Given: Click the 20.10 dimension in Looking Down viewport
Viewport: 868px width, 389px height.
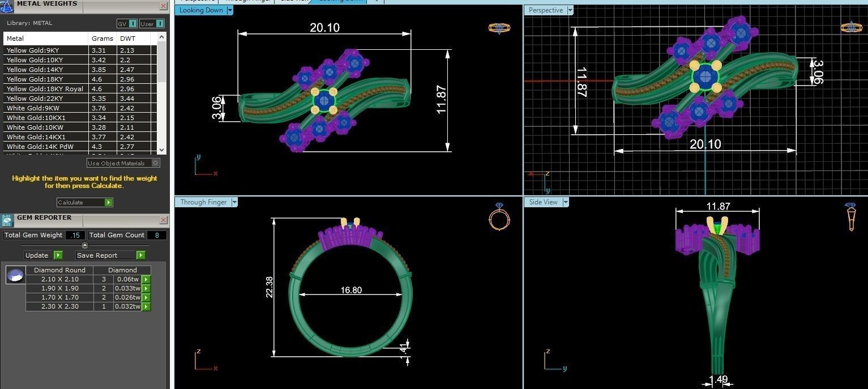Looking at the screenshot, I should [324, 27].
